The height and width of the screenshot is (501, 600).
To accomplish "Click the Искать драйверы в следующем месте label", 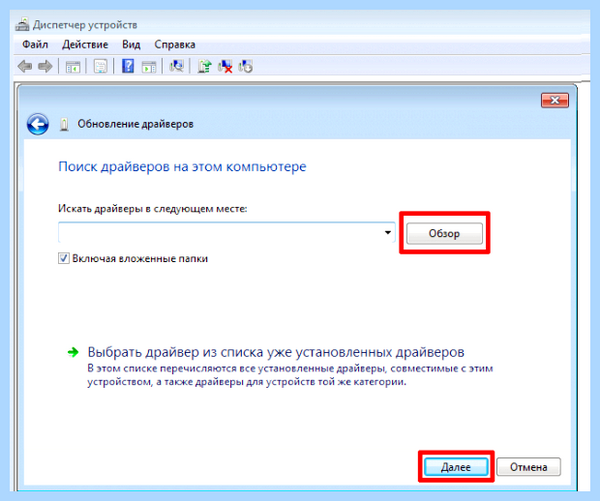I will pyautogui.click(x=153, y=209).
